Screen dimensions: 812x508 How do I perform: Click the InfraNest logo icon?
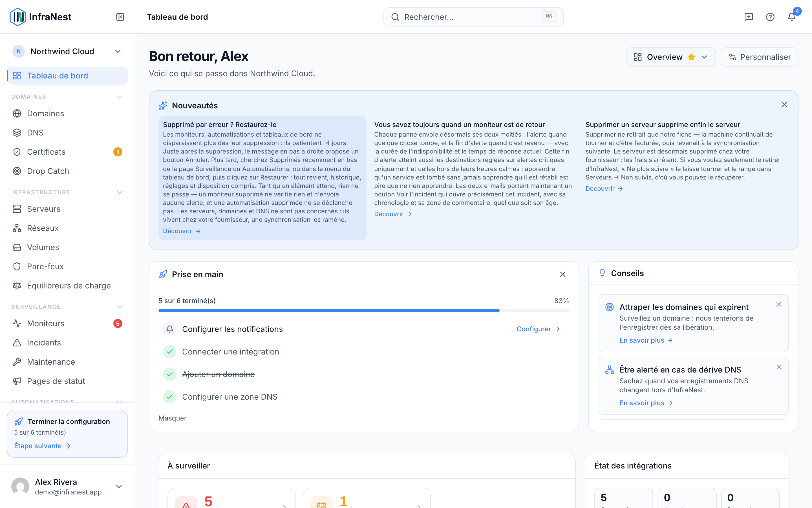pyautogui.click(x=17, y=17)
